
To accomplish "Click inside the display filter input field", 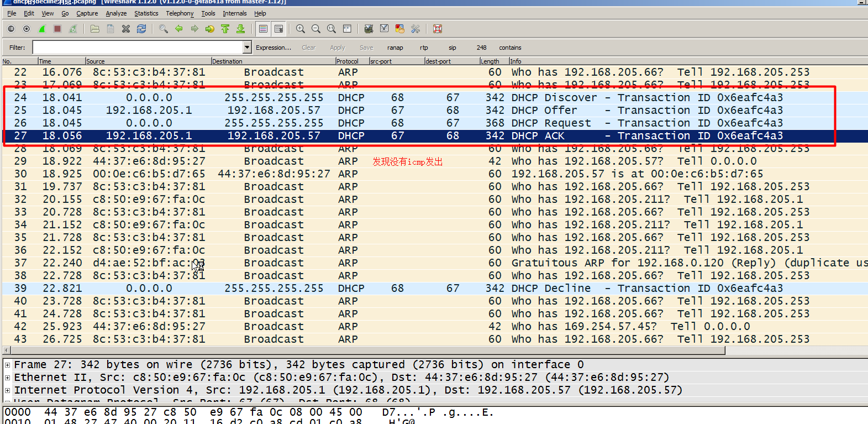I will tap(138, 48).
